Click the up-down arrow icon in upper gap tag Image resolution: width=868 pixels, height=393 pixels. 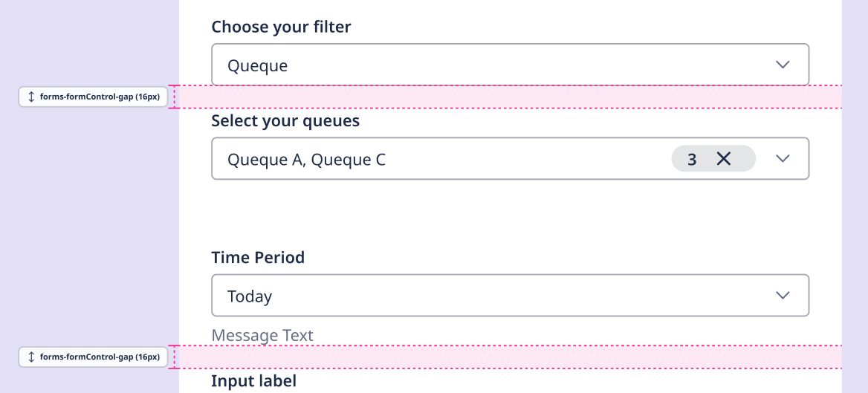coord(31,97)
